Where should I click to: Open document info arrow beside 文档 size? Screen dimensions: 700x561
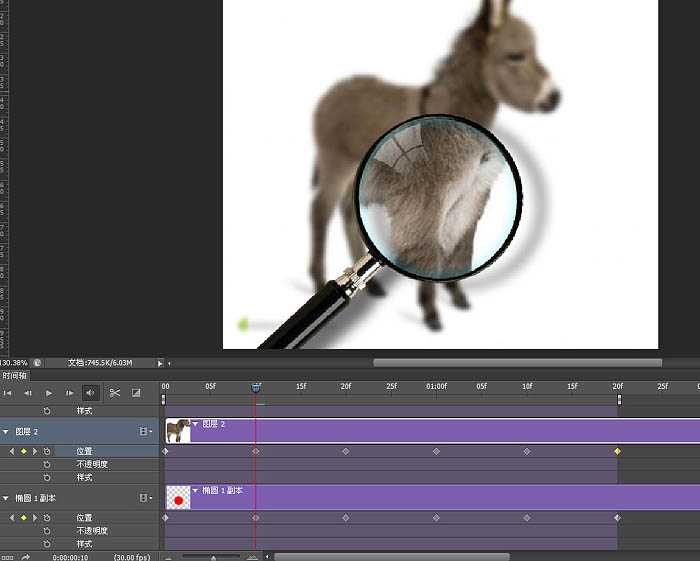click(x=160, y=363)
